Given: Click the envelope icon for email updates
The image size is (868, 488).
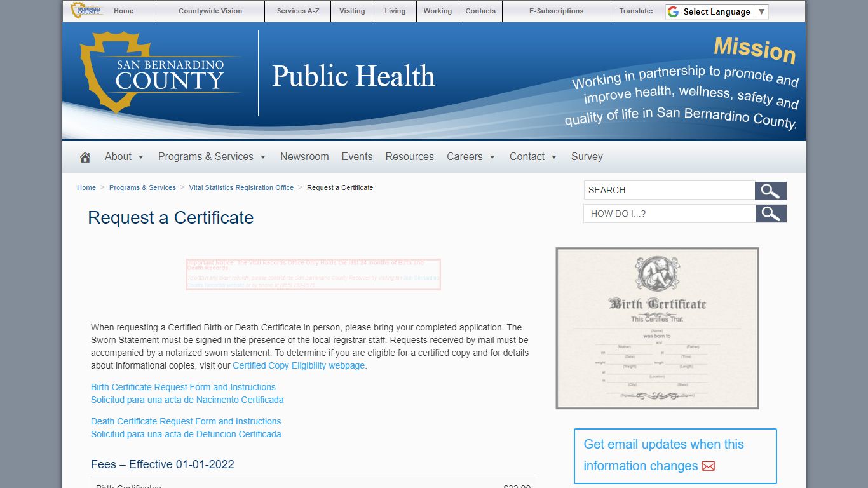Looking at the screenshot, I should (709, 466).
